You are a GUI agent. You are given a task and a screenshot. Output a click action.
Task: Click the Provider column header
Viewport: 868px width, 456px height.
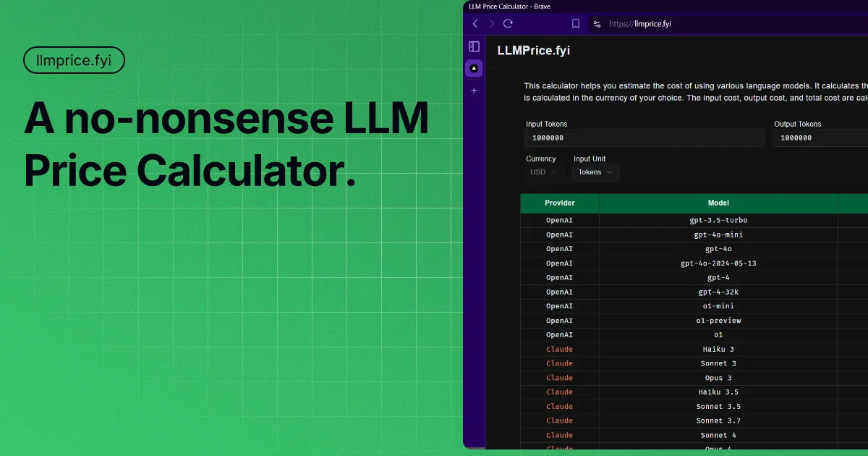(x=559, y=203)
